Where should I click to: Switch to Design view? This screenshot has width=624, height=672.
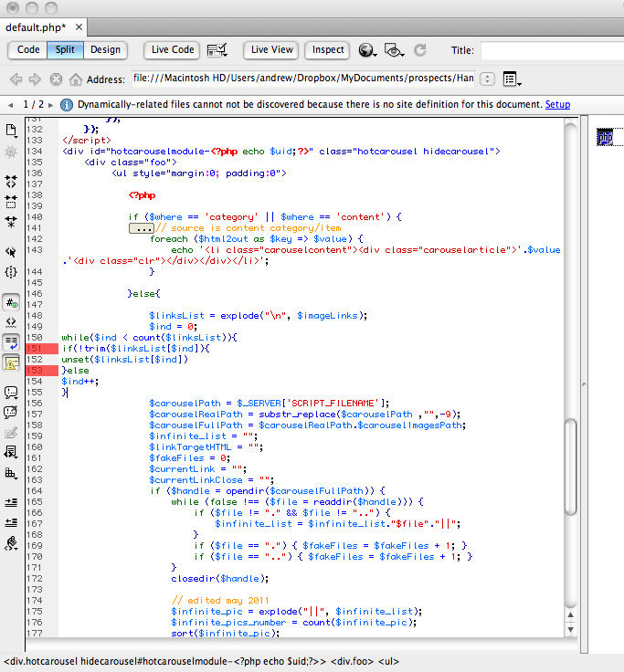[105, 49]
